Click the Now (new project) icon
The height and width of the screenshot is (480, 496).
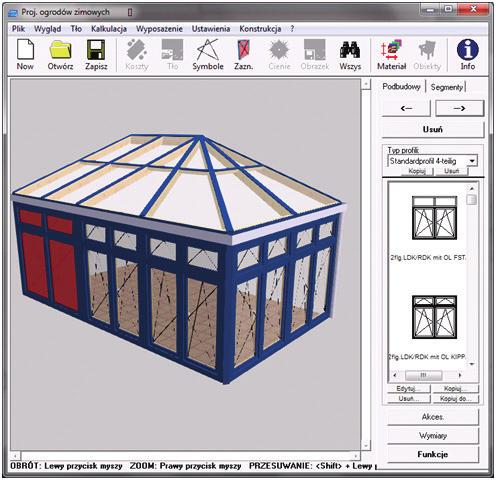pyautogui.click(x=25, y=54)
